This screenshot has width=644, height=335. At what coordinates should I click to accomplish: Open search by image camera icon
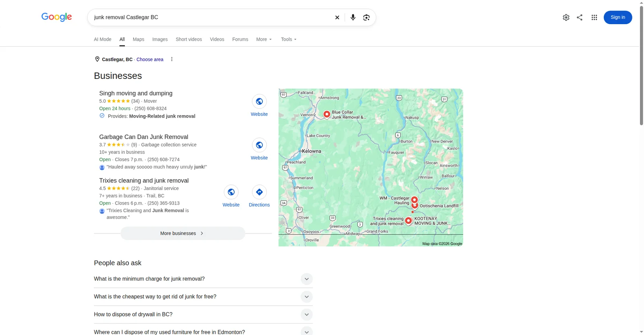click(x=366, y=17)
